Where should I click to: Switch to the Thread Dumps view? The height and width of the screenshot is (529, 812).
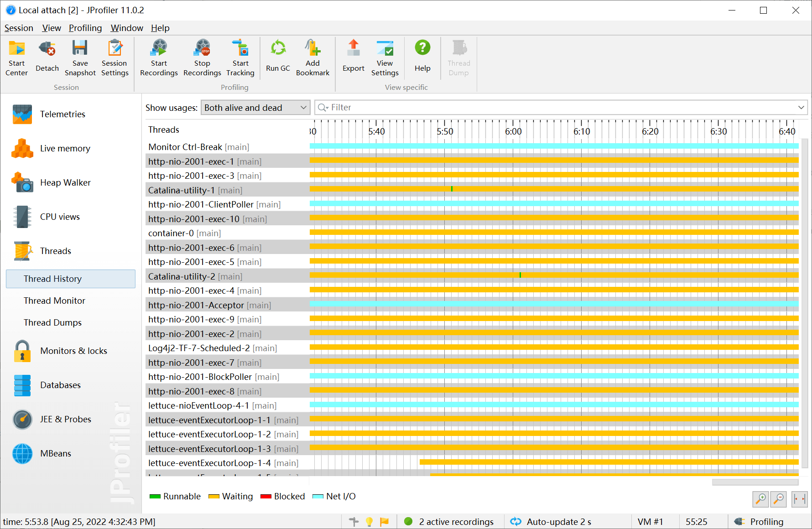(71, 322)
